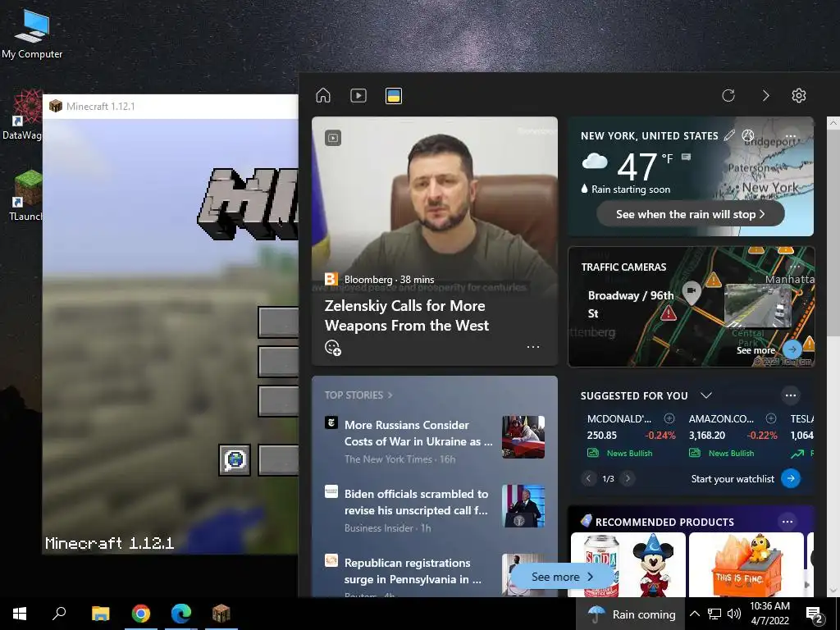The image size is (840, 630).
Task: Open TLauncher desktop shortcut
Action: tap(25, 196)
